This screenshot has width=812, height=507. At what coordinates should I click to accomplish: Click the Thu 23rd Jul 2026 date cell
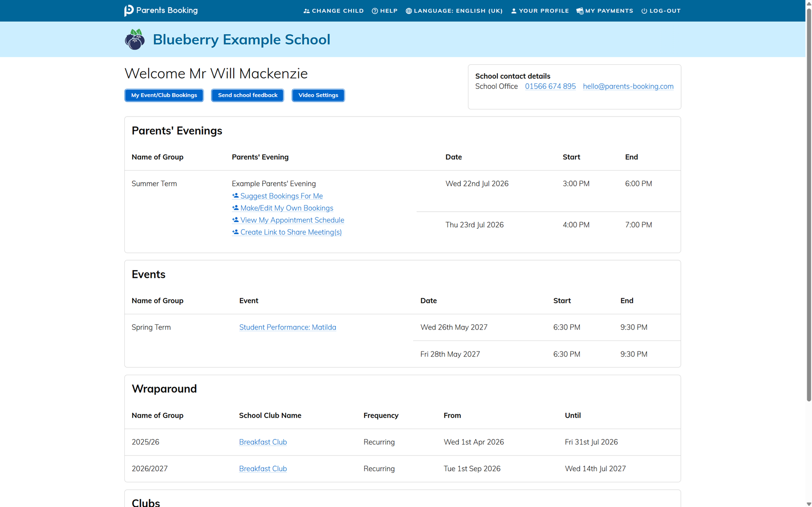click(x=474, y=225)
